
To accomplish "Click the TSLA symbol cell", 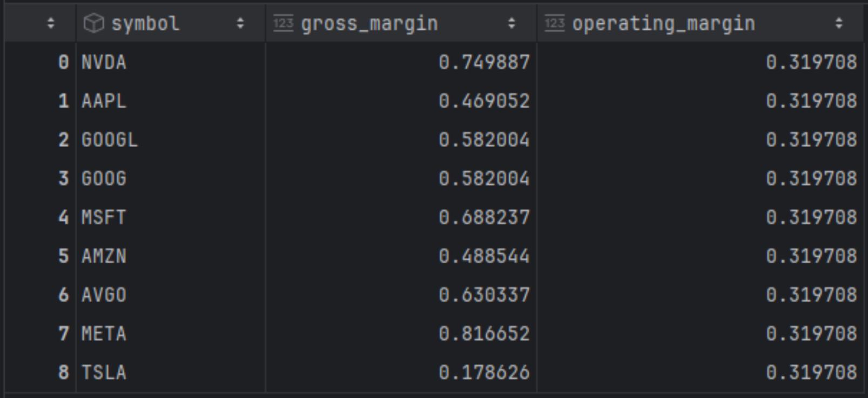I will [x=104, y=372].
